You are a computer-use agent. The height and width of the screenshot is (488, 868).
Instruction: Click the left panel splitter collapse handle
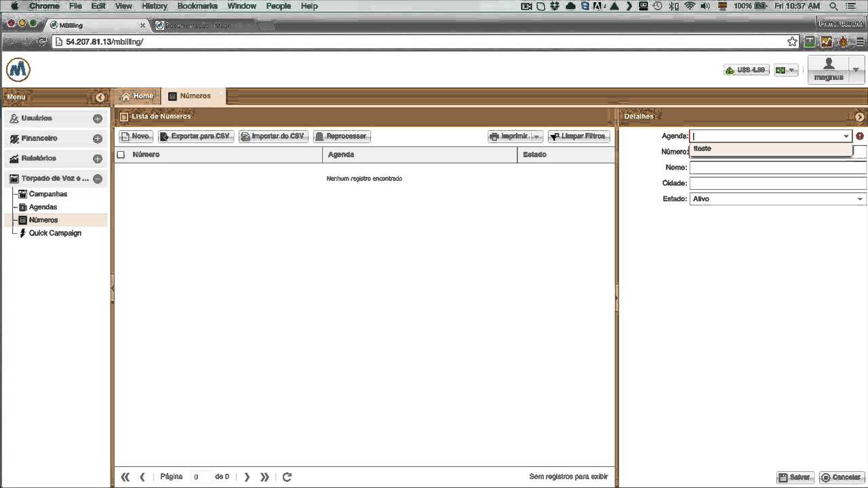[x=112, y=289]
